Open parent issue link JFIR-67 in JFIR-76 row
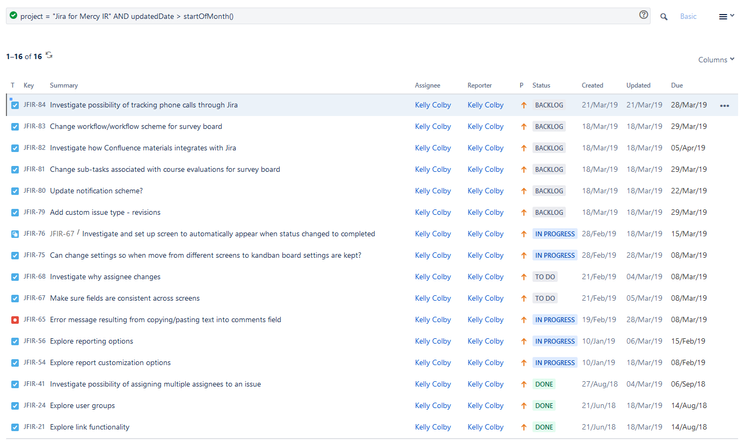This screenshot has width=744, height=443. click(x=62, y=234)
